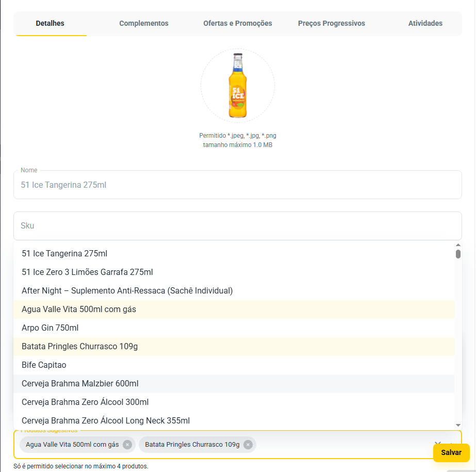Click the Nome input field
Image resolution: width=476 pixels, height=472 pixels.
coord(238,185)
